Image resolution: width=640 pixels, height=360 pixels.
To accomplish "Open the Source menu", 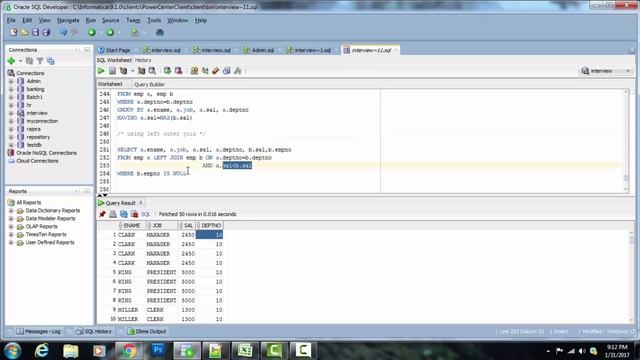I will (x=110, y=20).
